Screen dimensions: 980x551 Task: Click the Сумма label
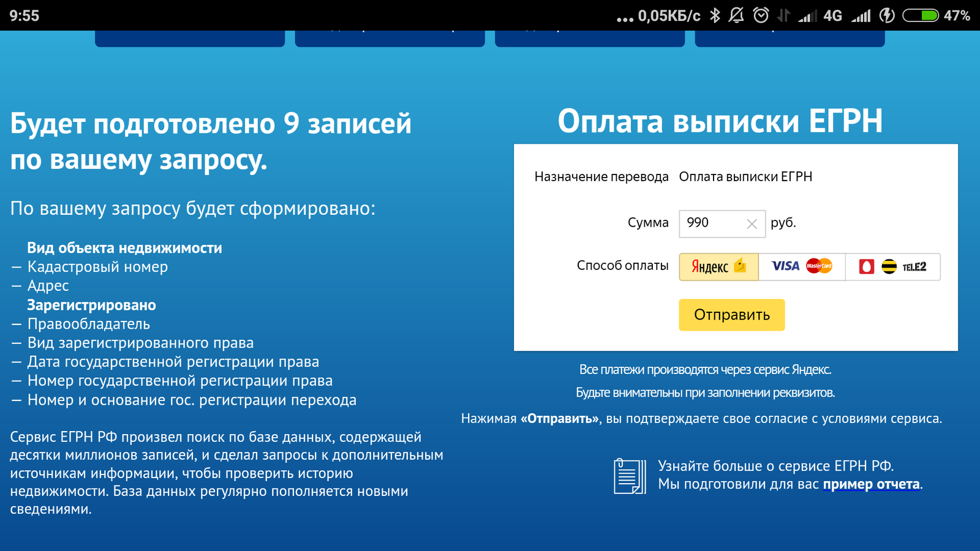pyautogui.click(x=648, y=223)
